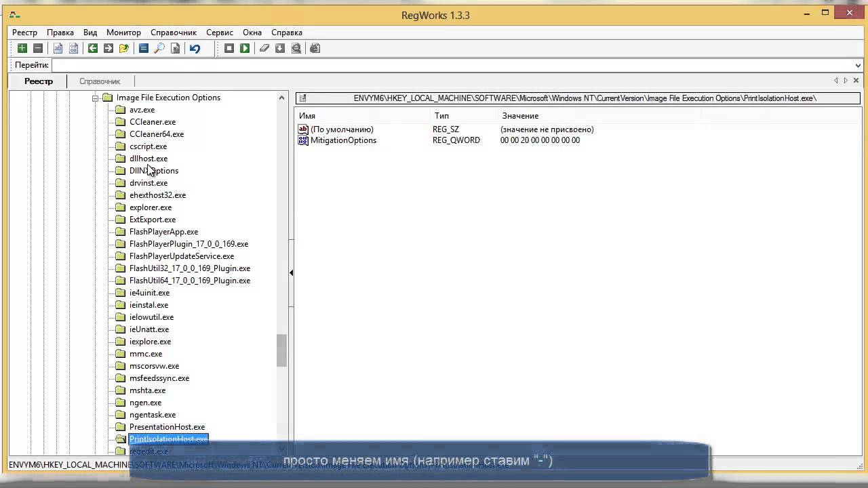This screenshot has height=488, width=868.
Task: Select the ngentask.exe key
Action: [x=153, y=415]
